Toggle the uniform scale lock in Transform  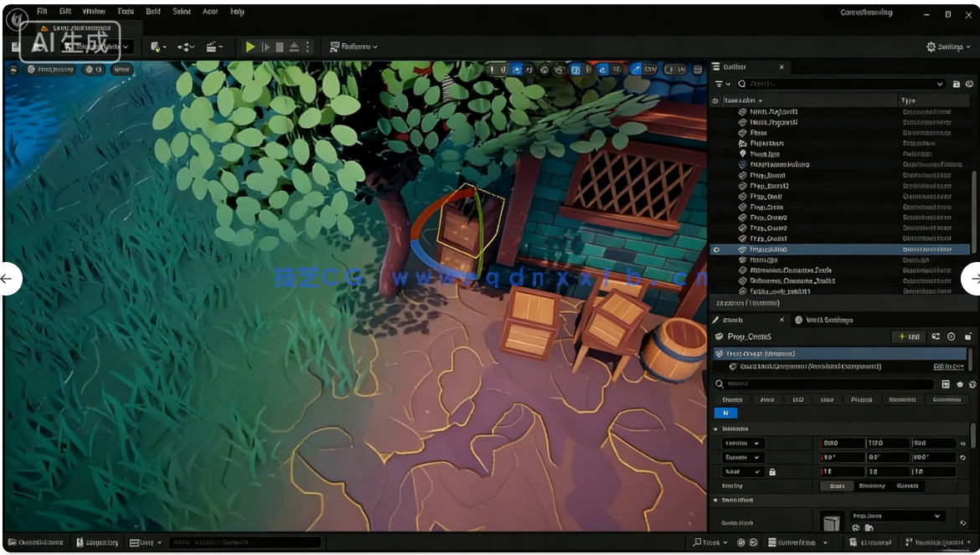pos(773,471)
